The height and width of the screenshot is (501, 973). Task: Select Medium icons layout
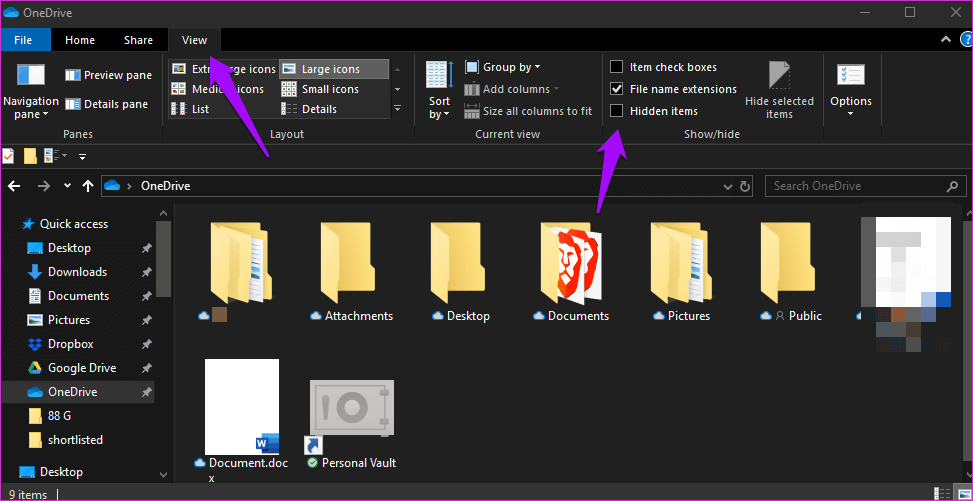[x=218, y=89]
